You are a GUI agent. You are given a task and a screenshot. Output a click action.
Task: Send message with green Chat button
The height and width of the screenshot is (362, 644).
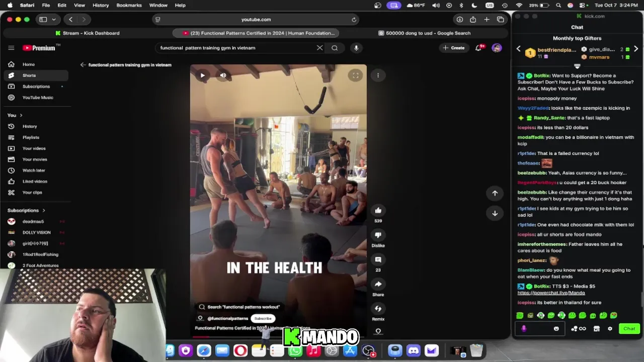point(629,329)
